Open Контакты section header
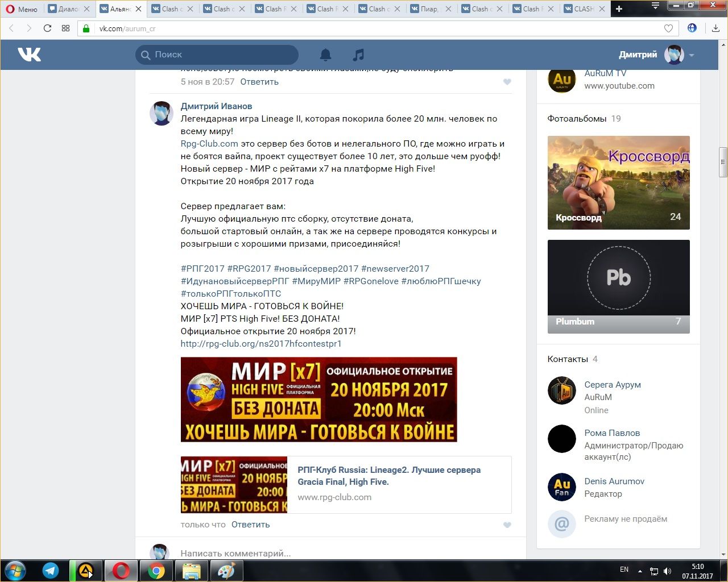 568,359
